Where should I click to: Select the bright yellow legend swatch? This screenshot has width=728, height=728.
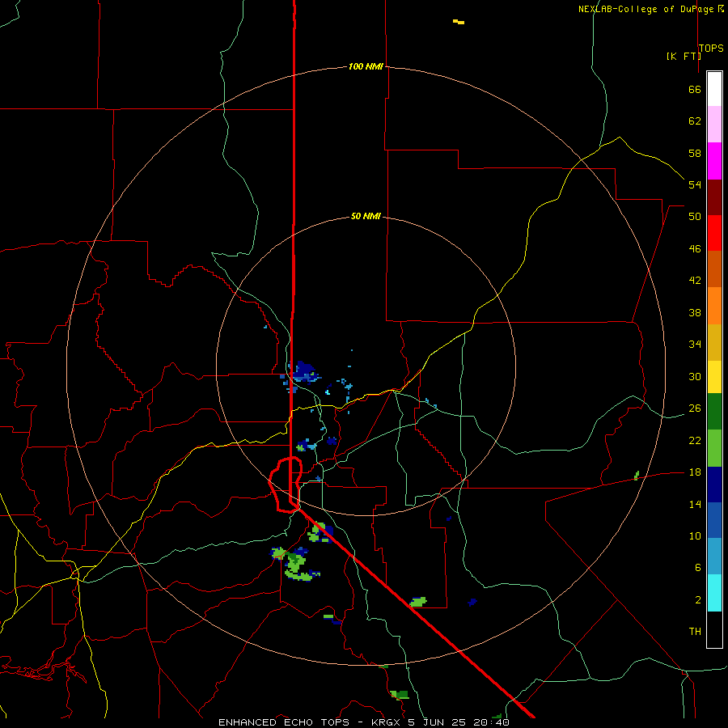point(714,377)
